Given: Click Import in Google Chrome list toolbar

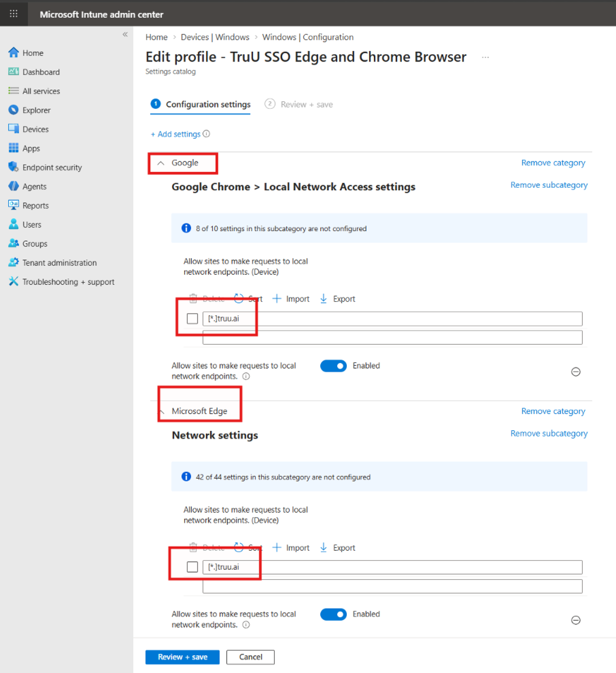Looking at the screenshot, I should coord(291,299).
